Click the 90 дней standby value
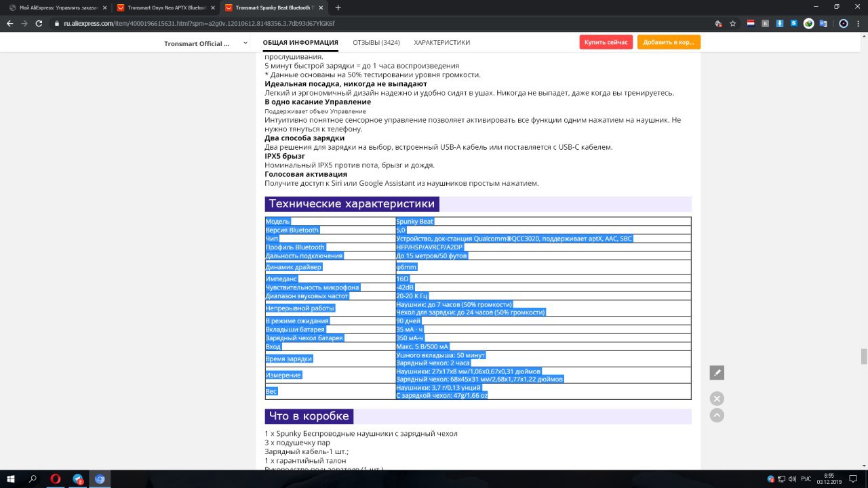This screenshot has width=868, height=488. (x=408, y=321)
